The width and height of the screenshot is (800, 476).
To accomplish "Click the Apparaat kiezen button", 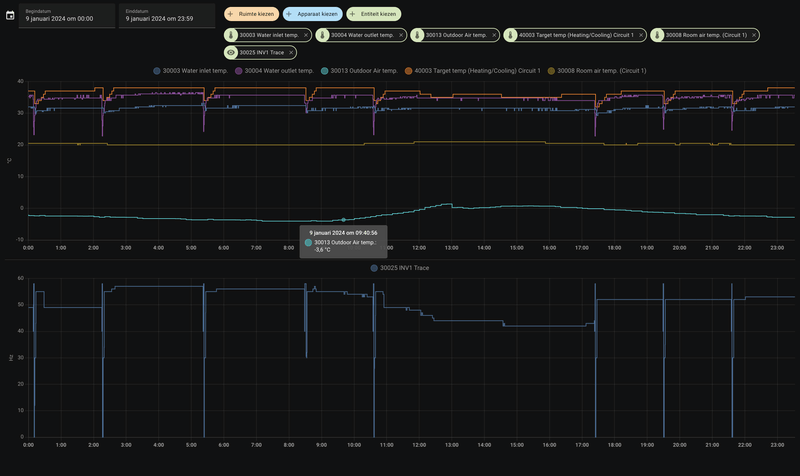I will 312,14.
